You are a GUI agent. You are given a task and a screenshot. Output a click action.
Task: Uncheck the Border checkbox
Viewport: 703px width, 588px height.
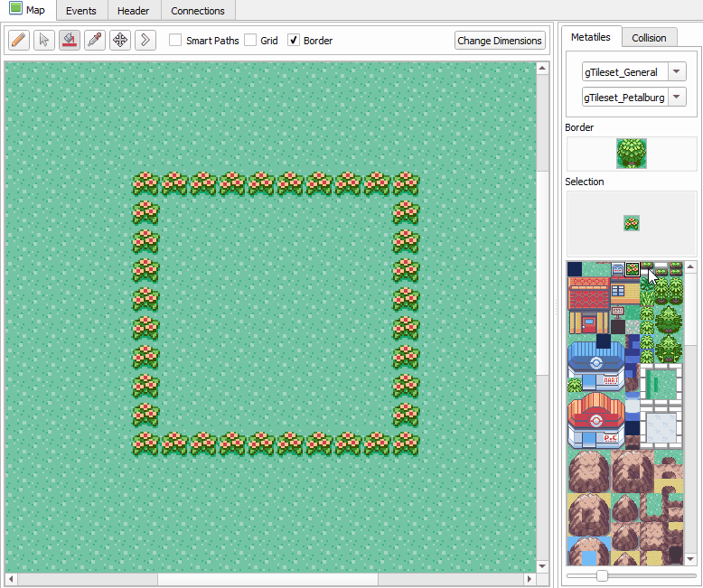(294, 41)
